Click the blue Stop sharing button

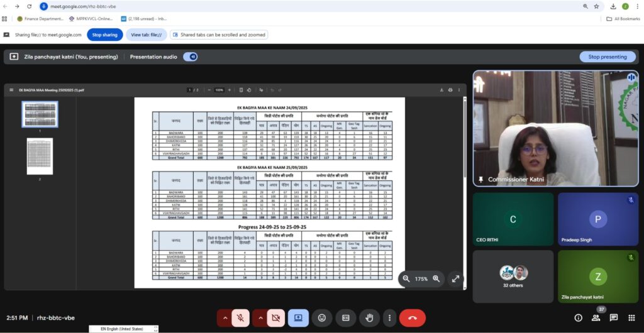(104, 35)
